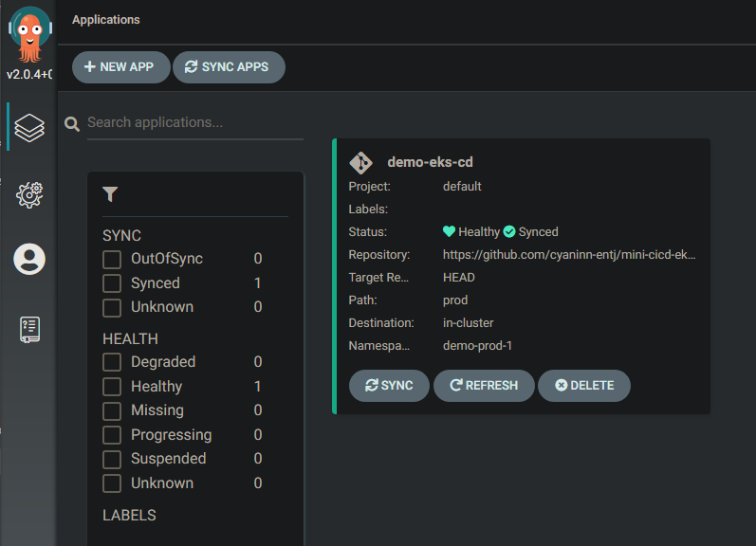
Task: Click the 'Repository:' field label
Action: (x=379, y=254)
